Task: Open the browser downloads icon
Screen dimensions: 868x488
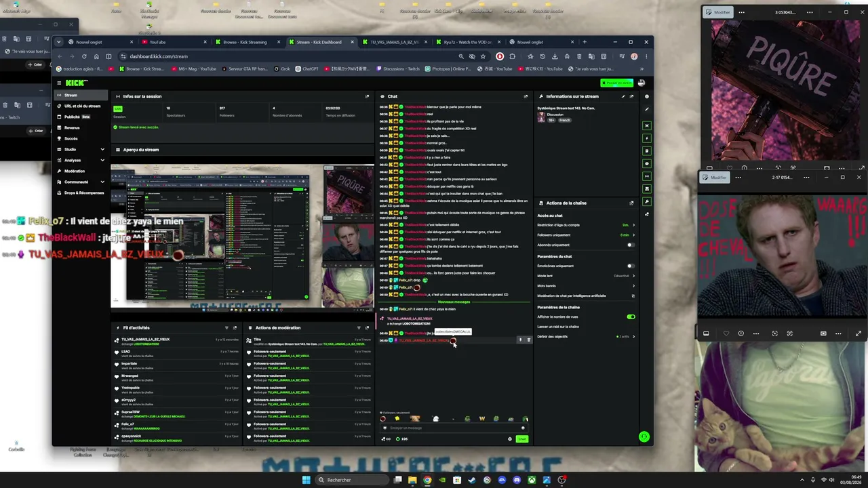Action: (x=555, y=56)
